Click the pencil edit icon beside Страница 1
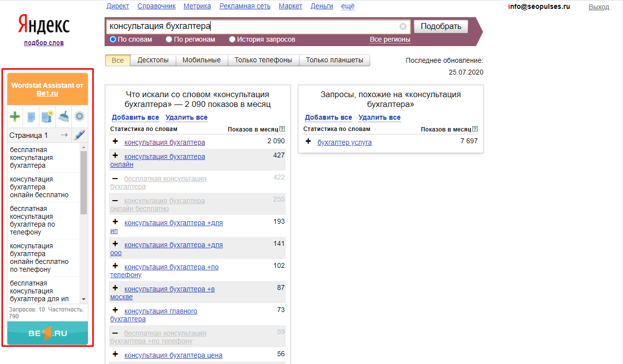 [79, 135]
